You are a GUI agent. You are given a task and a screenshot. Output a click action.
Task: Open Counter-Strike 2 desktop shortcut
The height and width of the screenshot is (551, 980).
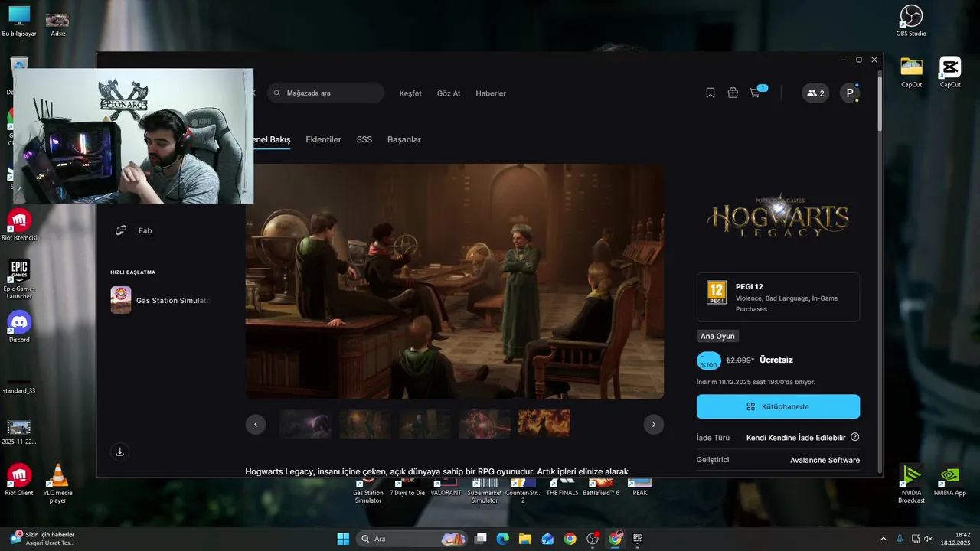pyautogui.click(x=523, y=491)
